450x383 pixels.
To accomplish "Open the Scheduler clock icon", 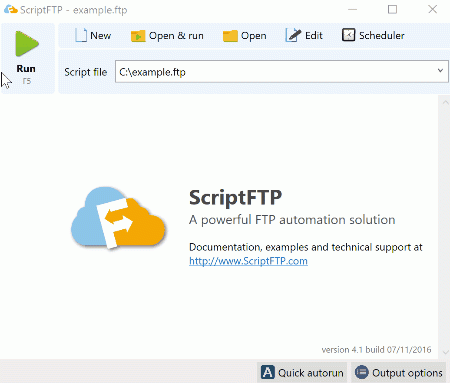I will [348, 35].
